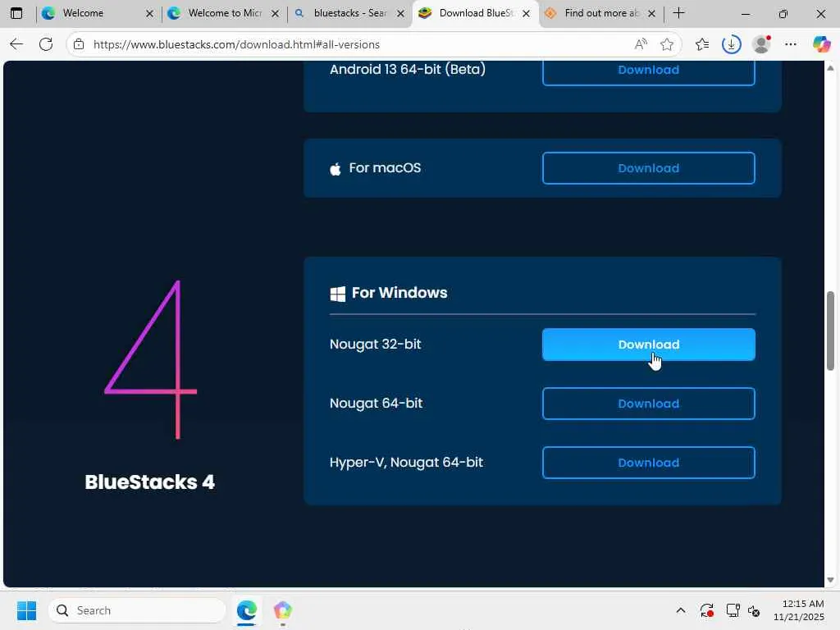
Task: Add this page to favorites star
Action: click(666, 44)
